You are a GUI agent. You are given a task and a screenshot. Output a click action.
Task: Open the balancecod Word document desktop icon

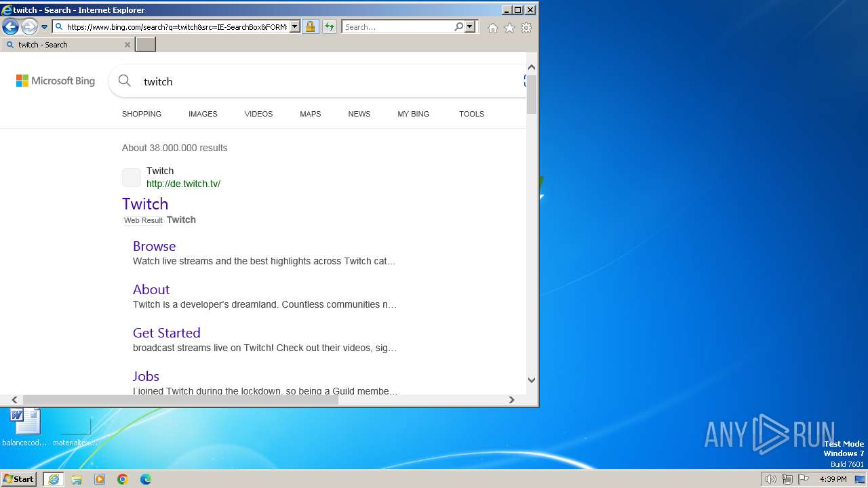25,428
